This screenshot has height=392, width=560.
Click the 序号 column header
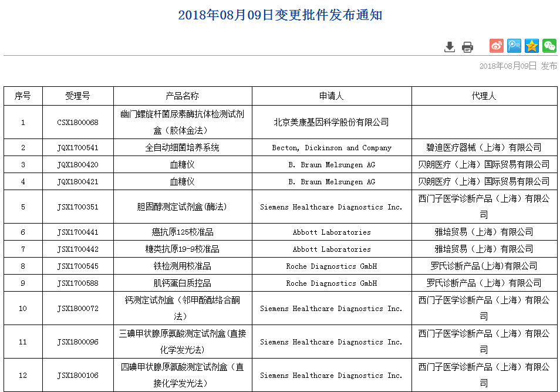point(23,96)
